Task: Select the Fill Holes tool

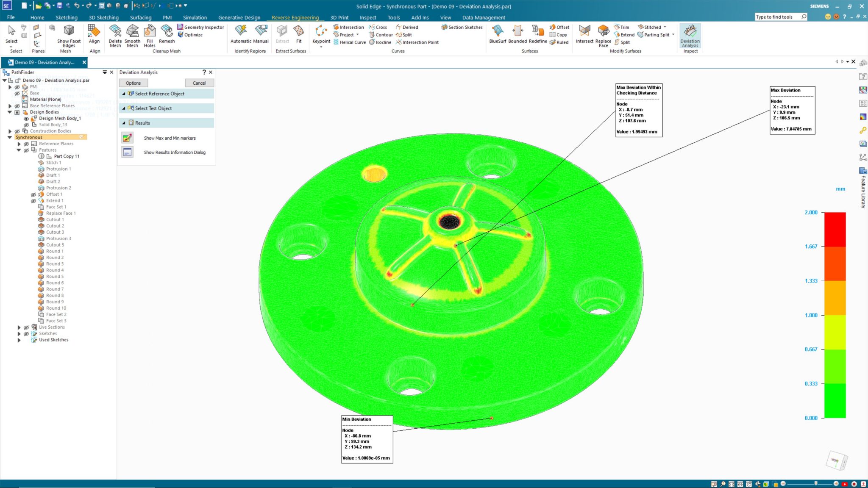Action: (150, 36)
